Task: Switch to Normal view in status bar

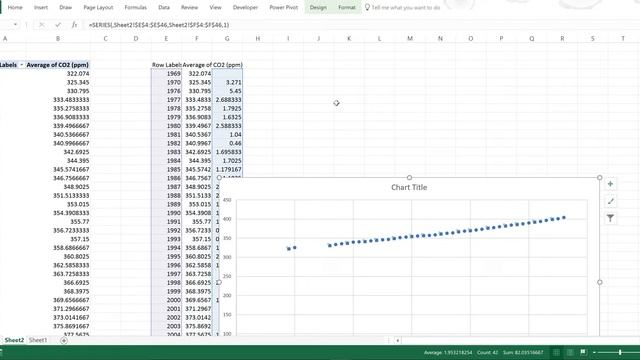Action: [556, 352]
